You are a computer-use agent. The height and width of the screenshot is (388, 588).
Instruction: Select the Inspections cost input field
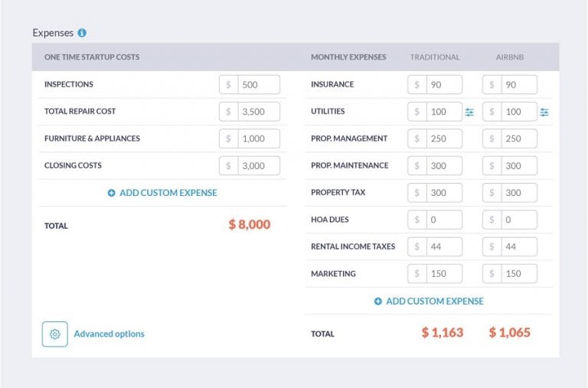pos(258,85)
